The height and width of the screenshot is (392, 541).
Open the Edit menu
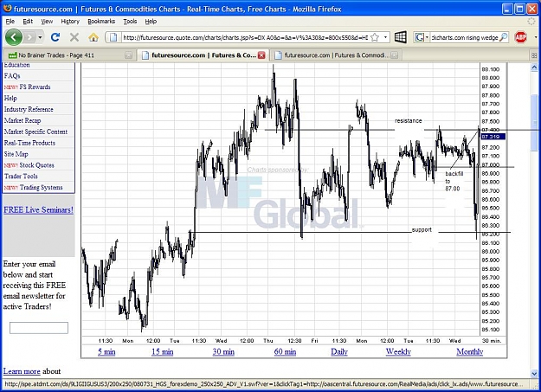28,22
